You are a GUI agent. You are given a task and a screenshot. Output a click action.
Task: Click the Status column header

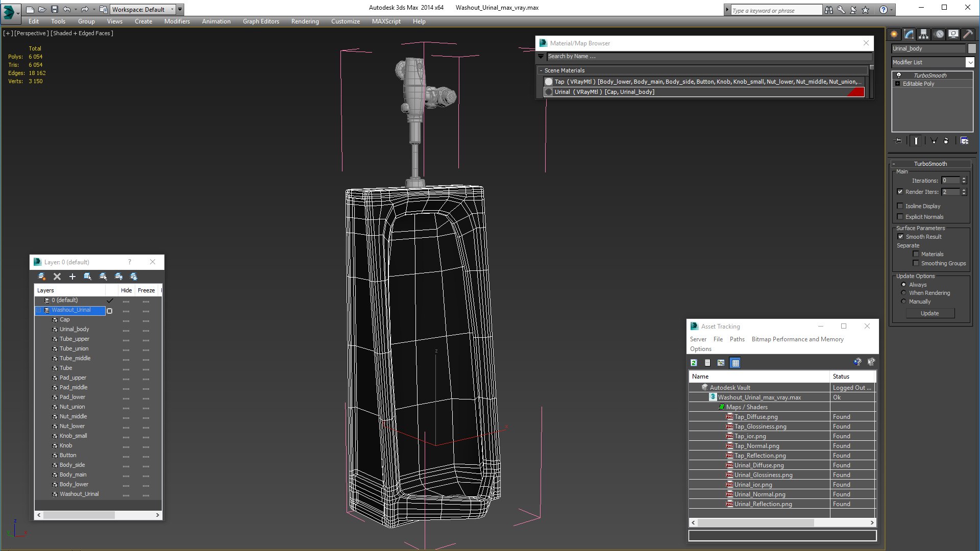click(852, 377)
